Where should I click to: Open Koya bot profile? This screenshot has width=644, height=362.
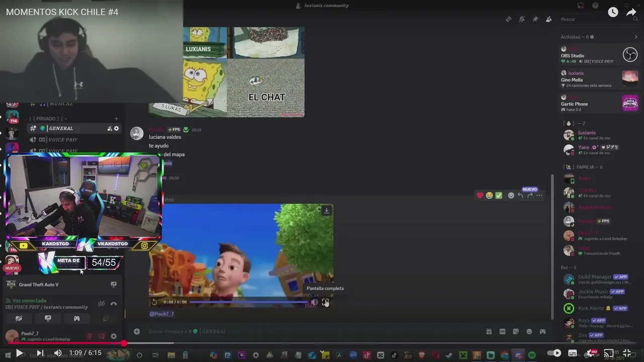tap(599, 322)
